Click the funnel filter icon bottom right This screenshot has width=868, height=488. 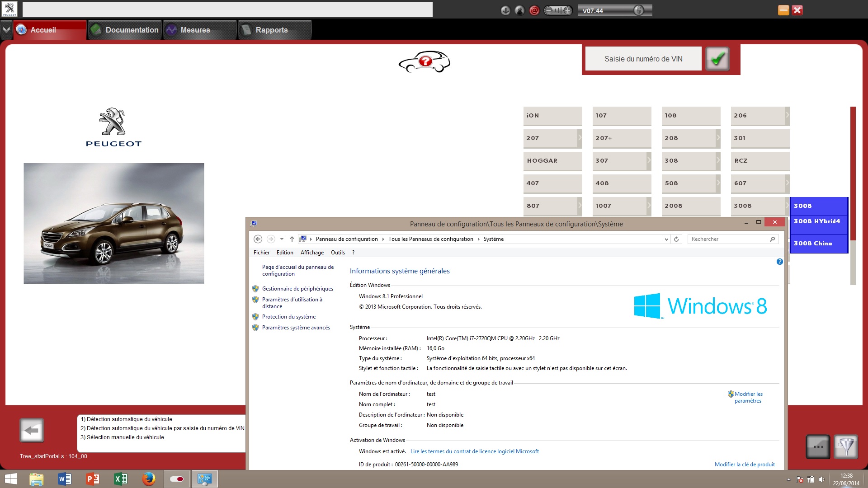pyautogui.click(x=845, y=447)
